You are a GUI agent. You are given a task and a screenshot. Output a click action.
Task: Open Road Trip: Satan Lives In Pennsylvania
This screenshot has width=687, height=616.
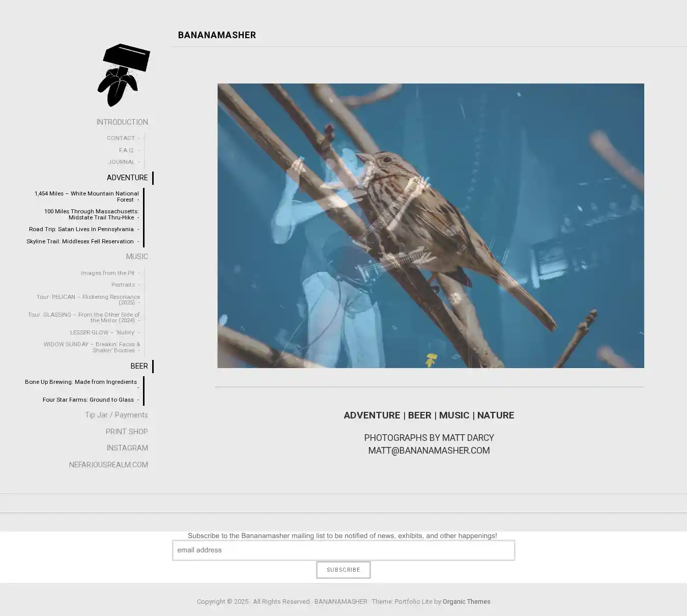click(81, 229)
